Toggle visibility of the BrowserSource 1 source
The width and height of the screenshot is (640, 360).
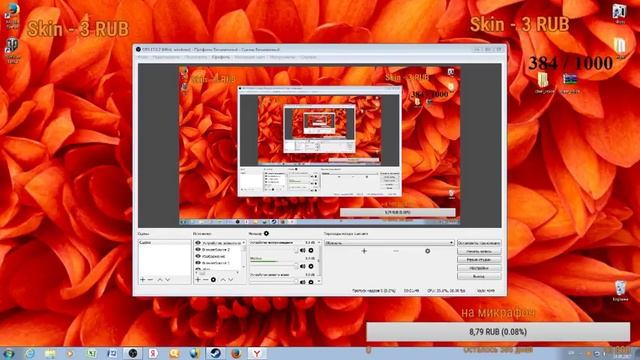pyautogui.click(x=198, y=263)
